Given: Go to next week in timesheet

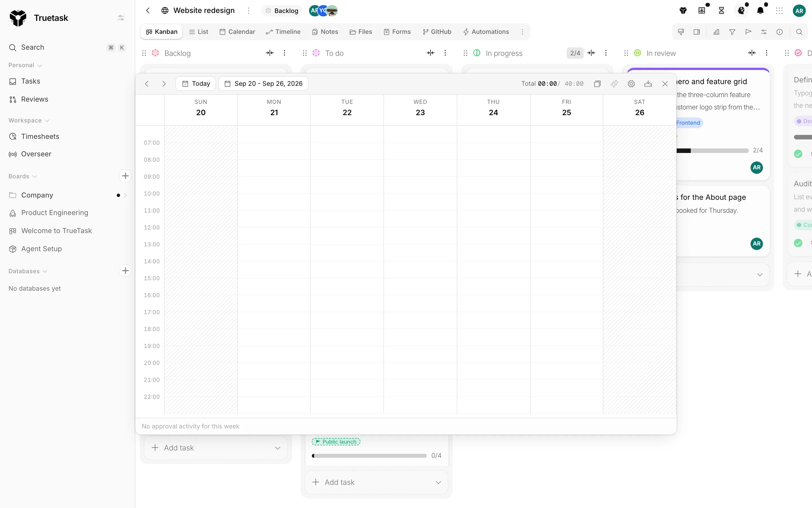Looking at the screenshot, I should [164, 84].
